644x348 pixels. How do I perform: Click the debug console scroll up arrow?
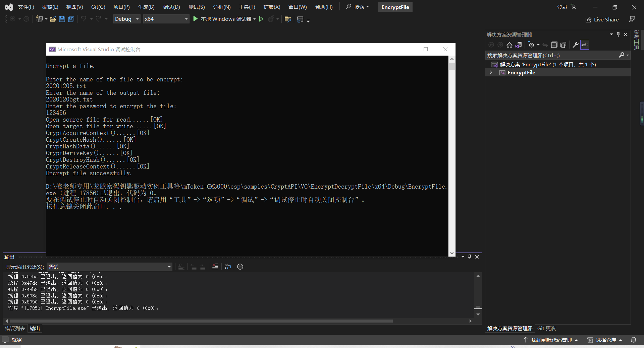tap(452, 59)
